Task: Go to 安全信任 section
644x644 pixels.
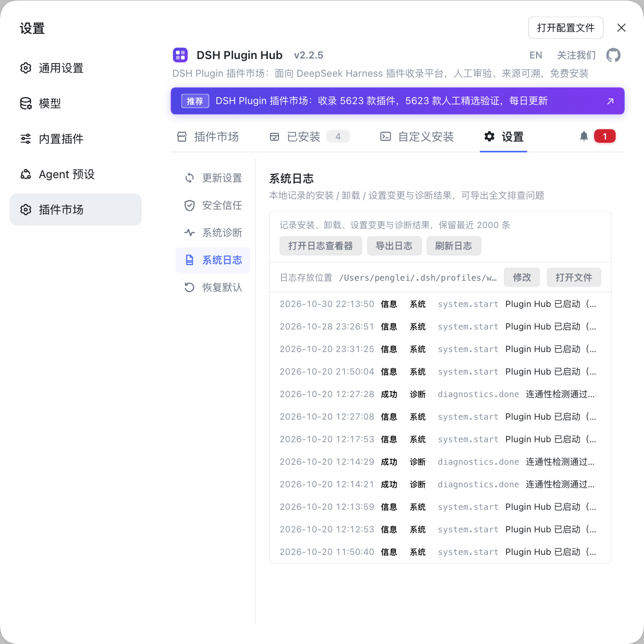Action: click(x=213, y=206)
